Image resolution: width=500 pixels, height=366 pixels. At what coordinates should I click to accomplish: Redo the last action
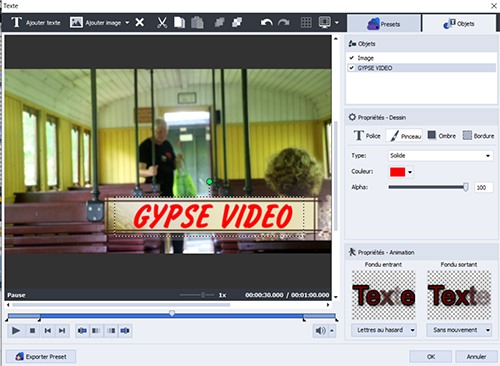tap(284, 22)
